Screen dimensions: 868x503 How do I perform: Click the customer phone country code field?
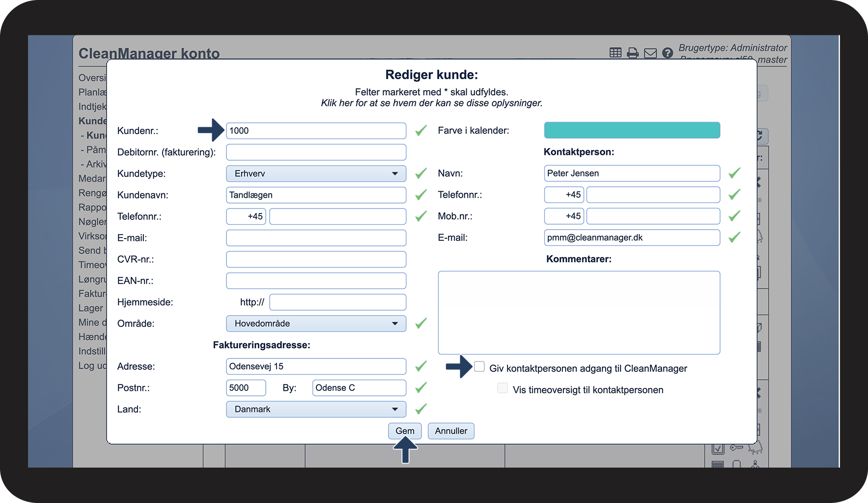246,216
